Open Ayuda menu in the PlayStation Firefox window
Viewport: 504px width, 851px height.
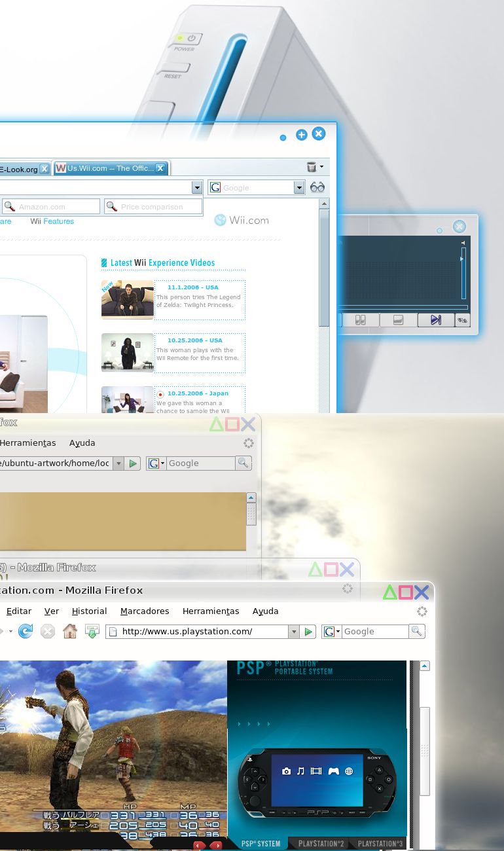[x=266, y=611]
